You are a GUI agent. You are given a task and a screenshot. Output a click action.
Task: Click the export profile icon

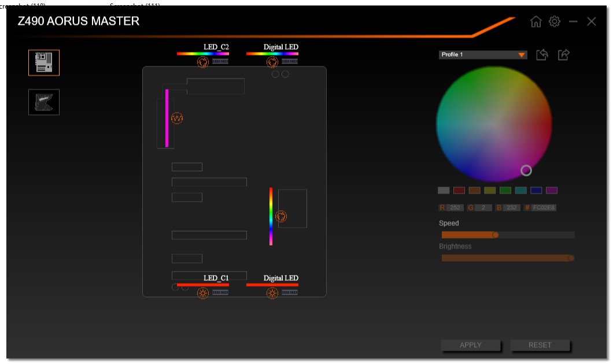point(563,55)
